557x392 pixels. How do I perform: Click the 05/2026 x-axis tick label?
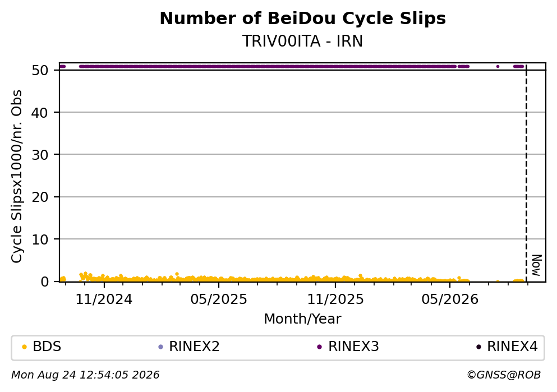point(450,299)
